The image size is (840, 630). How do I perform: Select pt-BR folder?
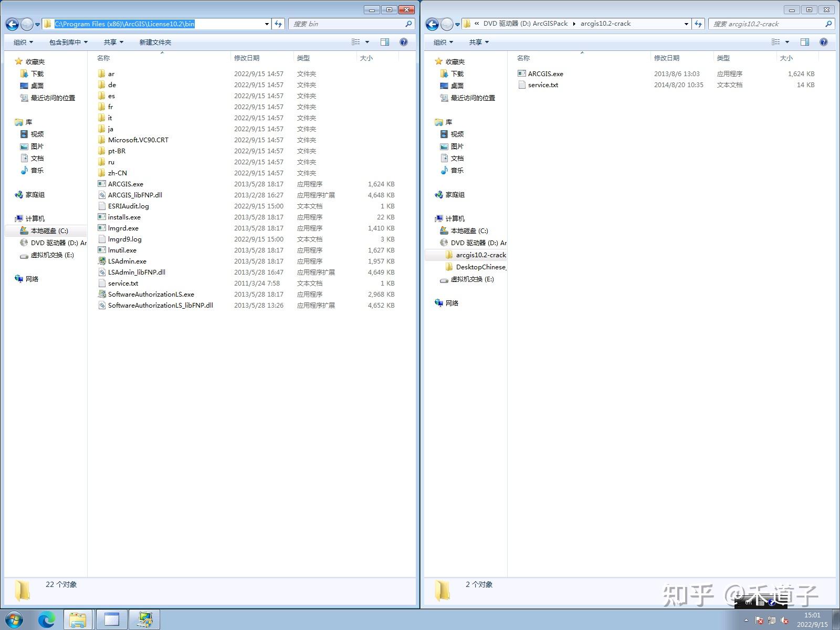click(117, 151)
